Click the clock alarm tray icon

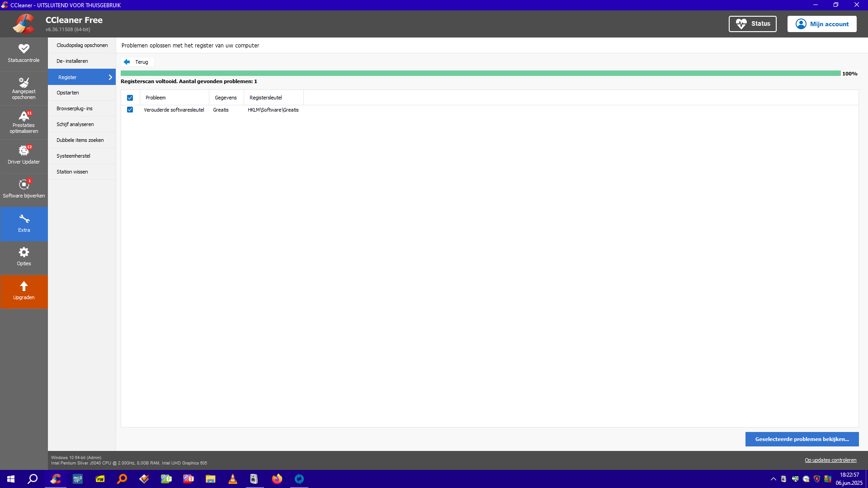click(x=806, y=479)
